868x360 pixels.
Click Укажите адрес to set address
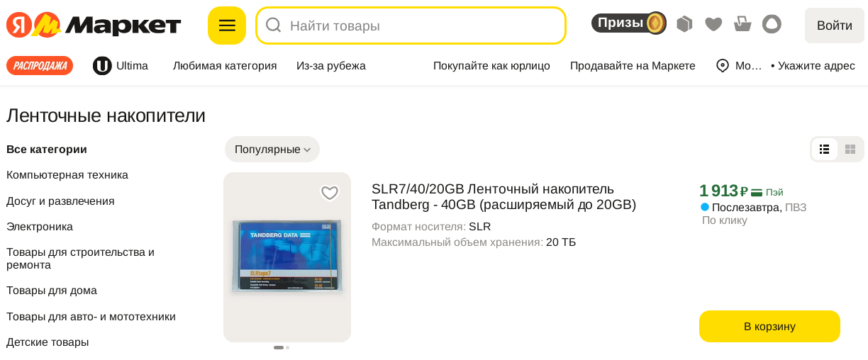pos(816,66)
